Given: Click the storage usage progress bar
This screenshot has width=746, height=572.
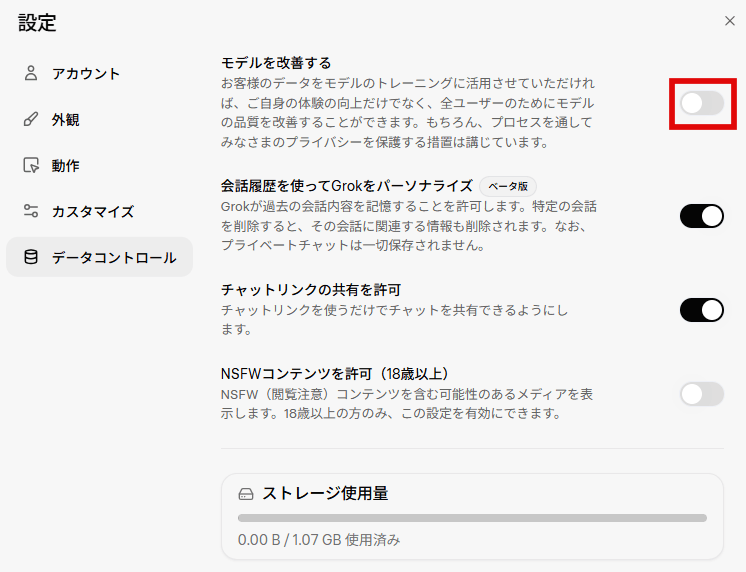Looking at the screenshot, I should coord(472,518).
